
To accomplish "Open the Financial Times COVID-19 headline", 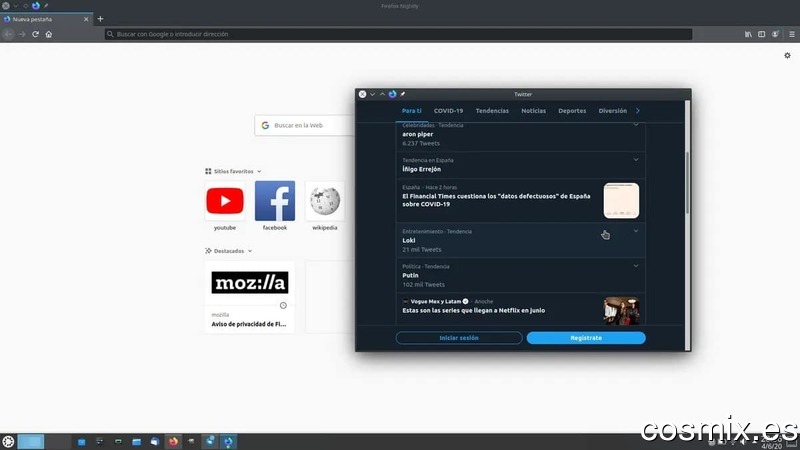I will 496,200.
